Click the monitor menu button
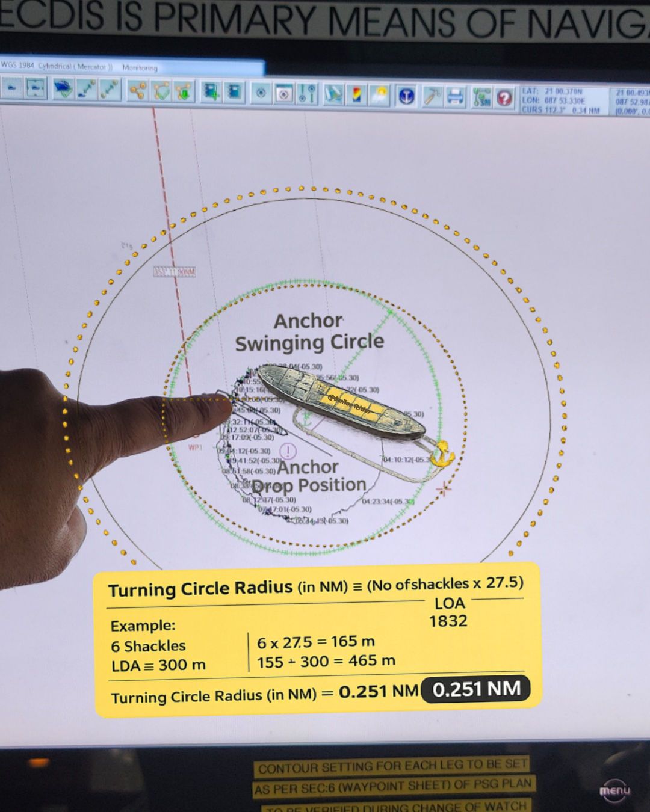Image resolution: width=650 pixels, height=812 pixels. (614, 790)
